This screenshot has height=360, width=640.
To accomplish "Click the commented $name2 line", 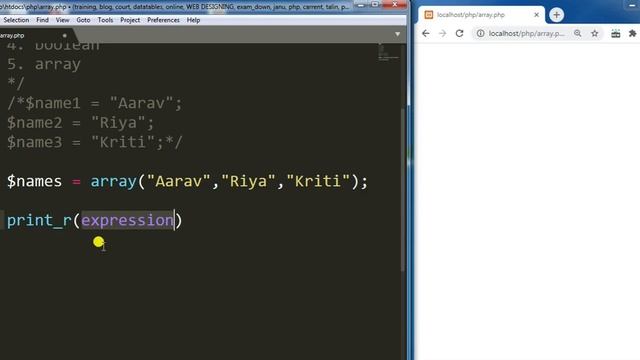I will [80, 122].
